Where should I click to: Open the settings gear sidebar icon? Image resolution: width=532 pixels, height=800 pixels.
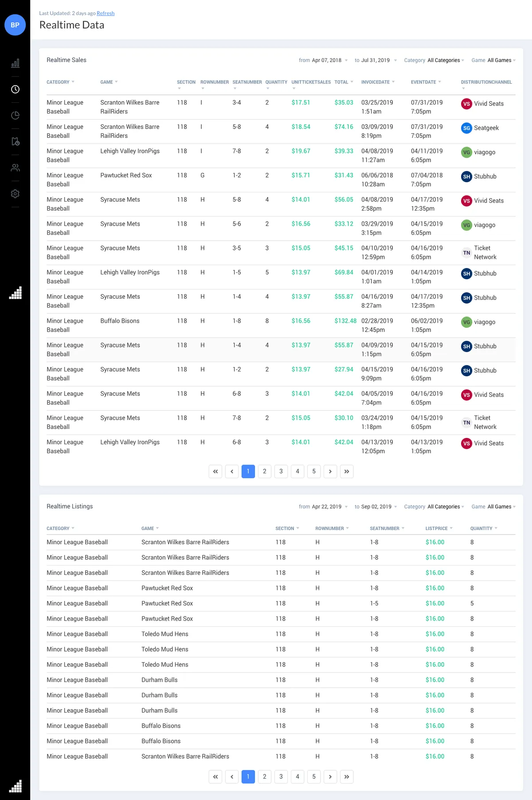(x=15, y=194)
